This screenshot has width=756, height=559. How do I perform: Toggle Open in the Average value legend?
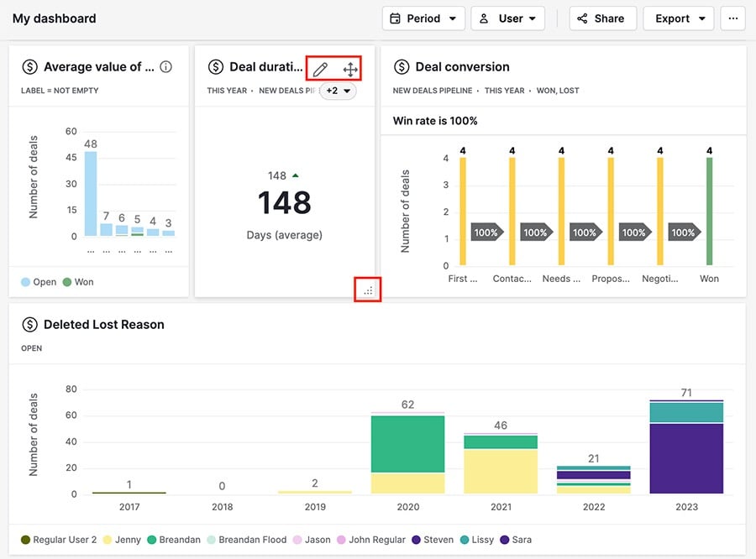(x=38, y=282)
